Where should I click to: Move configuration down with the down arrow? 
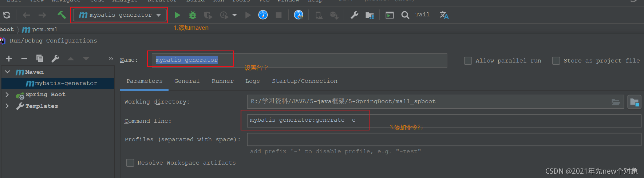point(86,58)
